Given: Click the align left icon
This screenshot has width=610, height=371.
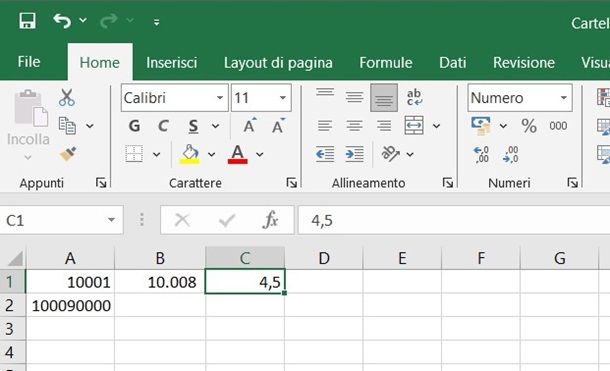Looking at the screenshot, I should tap(325, 126).
